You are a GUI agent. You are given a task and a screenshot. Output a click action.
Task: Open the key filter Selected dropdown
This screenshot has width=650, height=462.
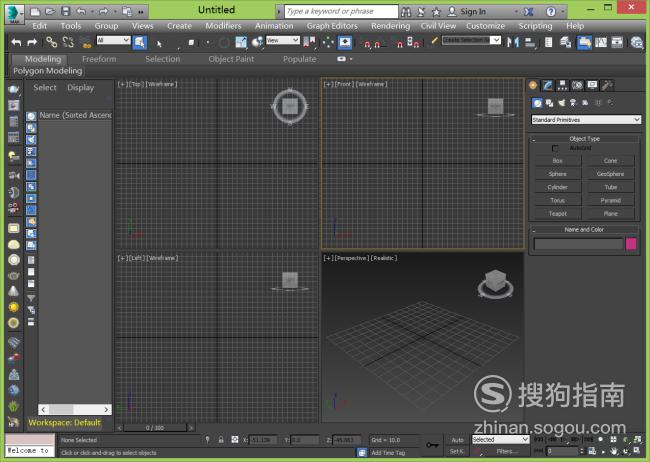coord(500,439)
